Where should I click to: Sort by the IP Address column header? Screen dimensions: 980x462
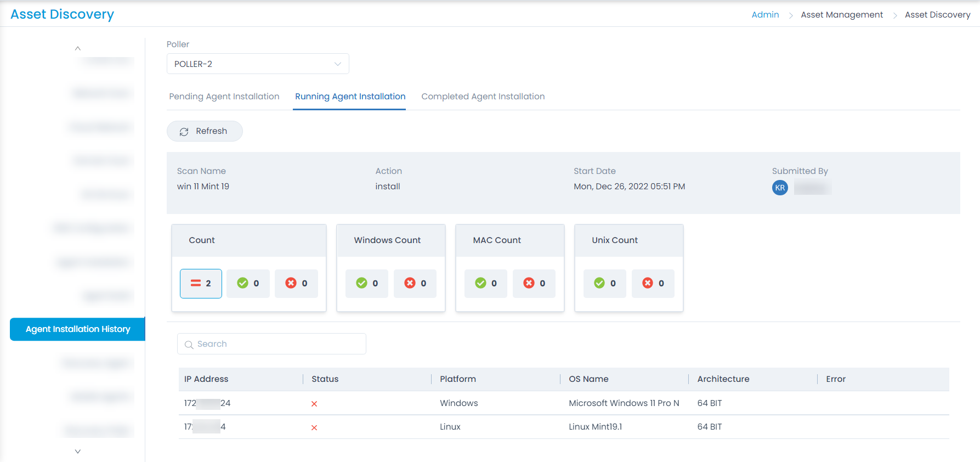[x=206, y=379]
